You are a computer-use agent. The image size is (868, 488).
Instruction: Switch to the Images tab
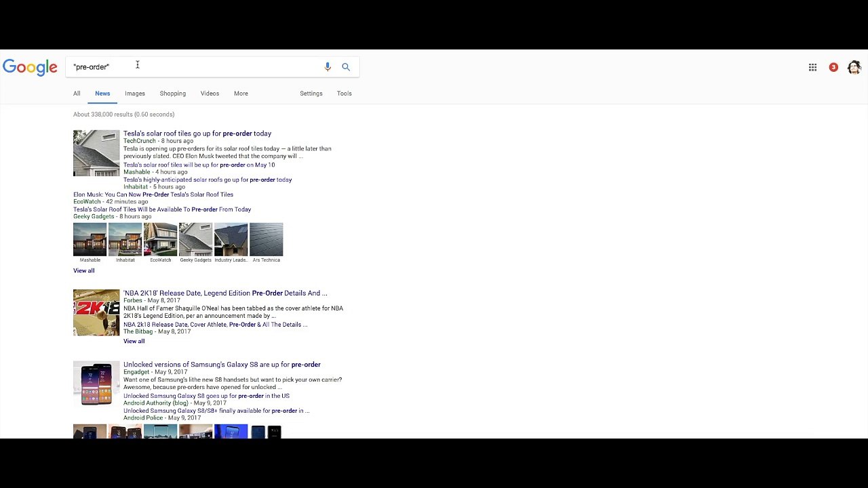[135, 94]
